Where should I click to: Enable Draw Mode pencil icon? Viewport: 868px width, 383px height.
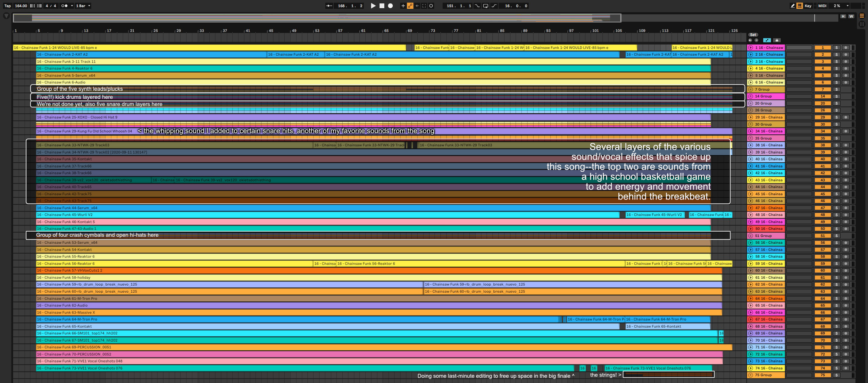793,6
